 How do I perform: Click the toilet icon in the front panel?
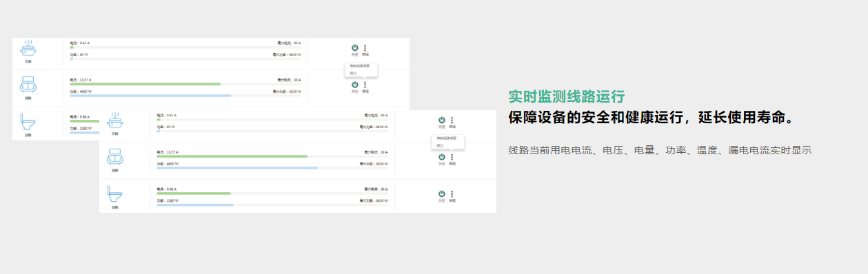115,195
